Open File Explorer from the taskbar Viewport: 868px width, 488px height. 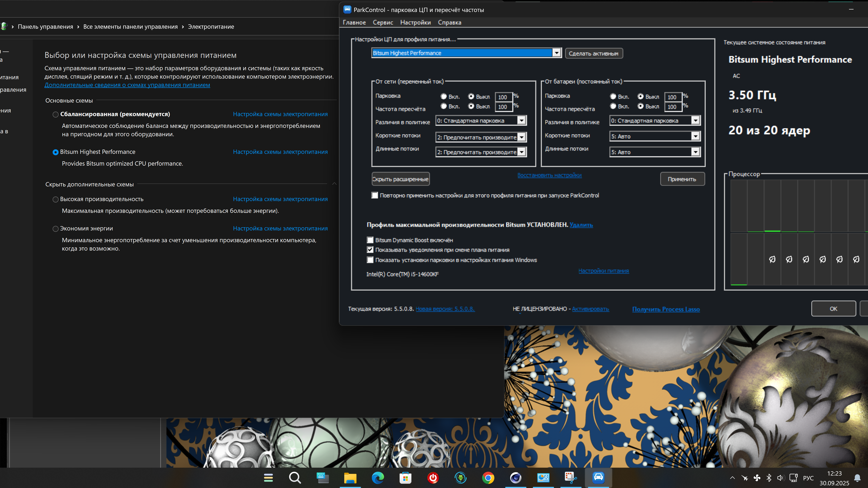pyautogui.click(x=350, y=478)
